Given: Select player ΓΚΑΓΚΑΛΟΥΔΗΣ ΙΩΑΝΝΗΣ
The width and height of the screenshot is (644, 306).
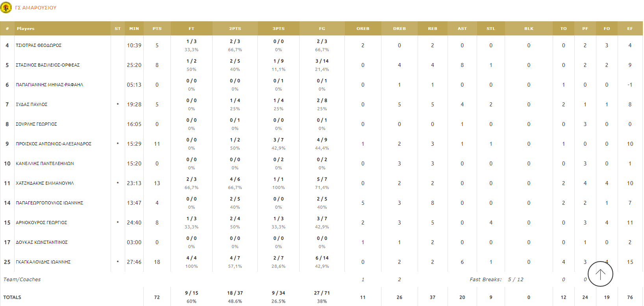Looking at the screenshot, I should [43, 262].
